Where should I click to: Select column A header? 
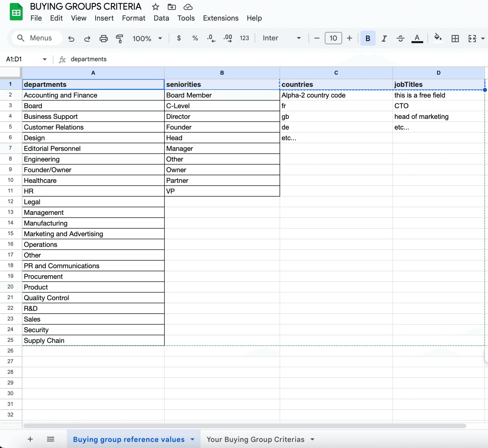pyautogui.click(x=93, y=73)
